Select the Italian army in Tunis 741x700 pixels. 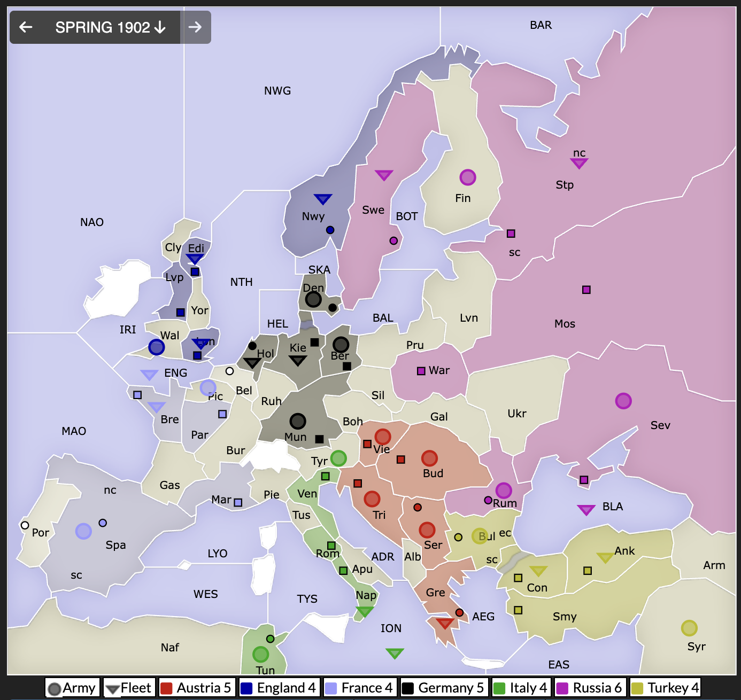coord(261,654)
